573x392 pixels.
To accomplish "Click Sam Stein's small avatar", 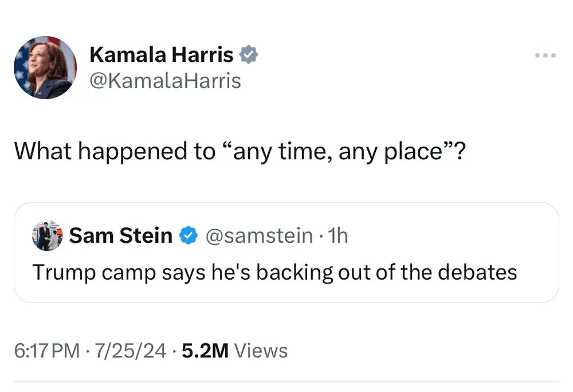I will [47, 236].
